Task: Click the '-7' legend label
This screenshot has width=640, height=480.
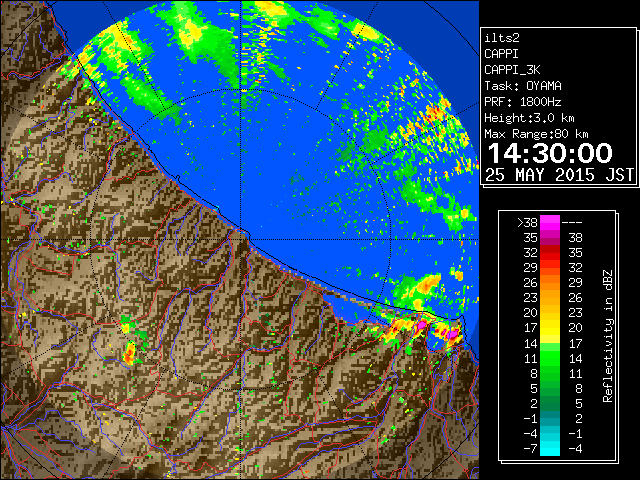Action: [x=530, y=449]
